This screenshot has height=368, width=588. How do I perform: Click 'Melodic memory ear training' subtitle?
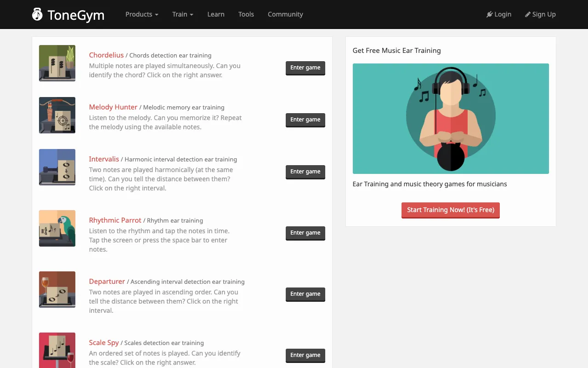pyautogui.click(x=184, y=108)
